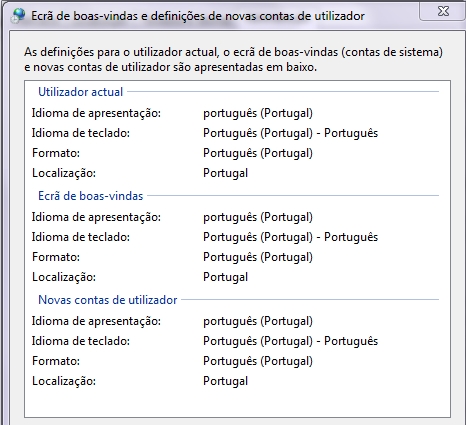Click the dialog title text
The image size is (466, 425).
[198, 16]
